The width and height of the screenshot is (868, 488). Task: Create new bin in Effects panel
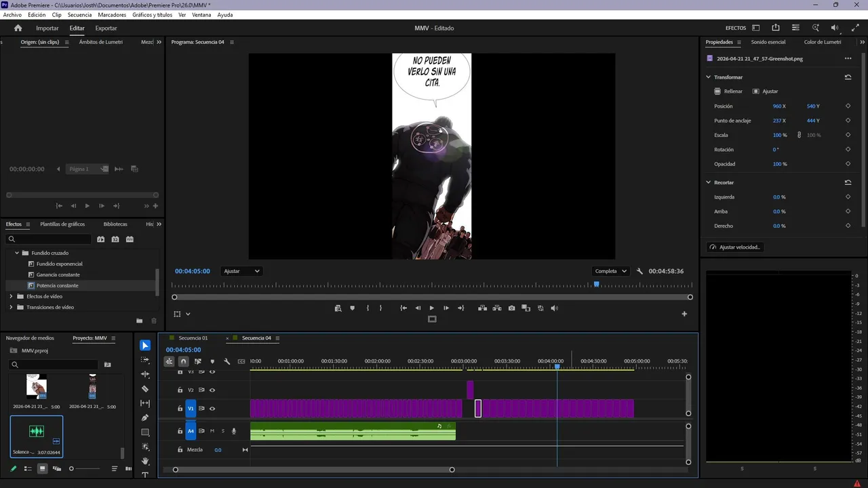point(140,321)
